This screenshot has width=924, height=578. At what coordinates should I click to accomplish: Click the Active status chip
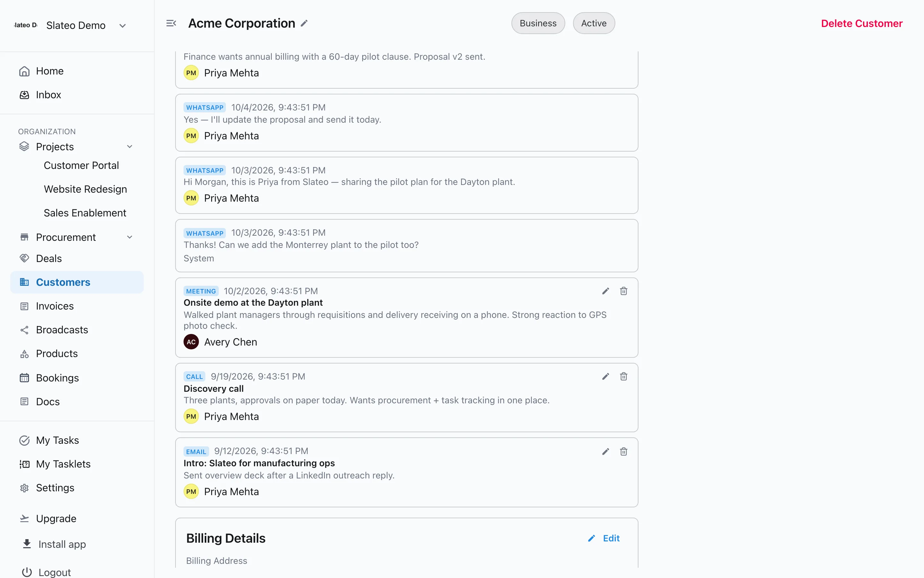tap(594, 23)
